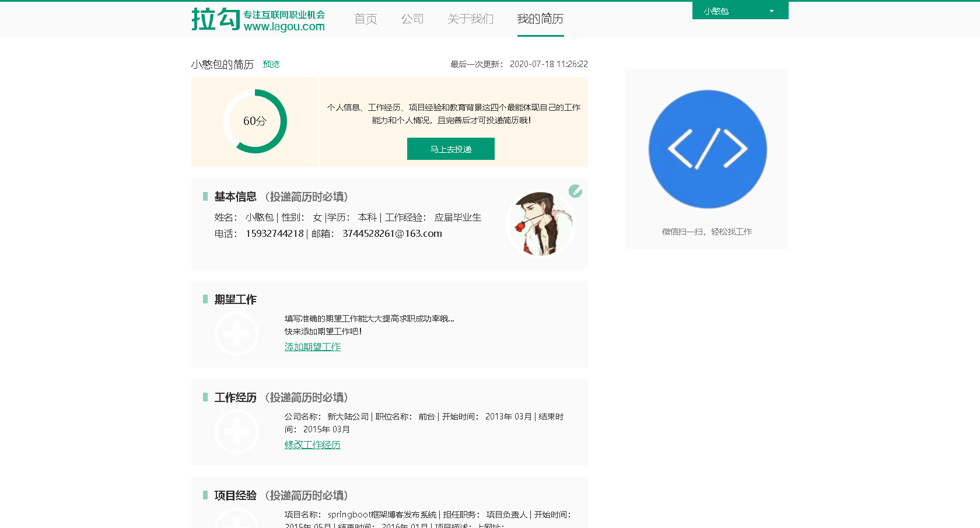This screenshot has height=528, width=980.
Task: Click 修改工作经历 under work experience
Action: (312, 444)
